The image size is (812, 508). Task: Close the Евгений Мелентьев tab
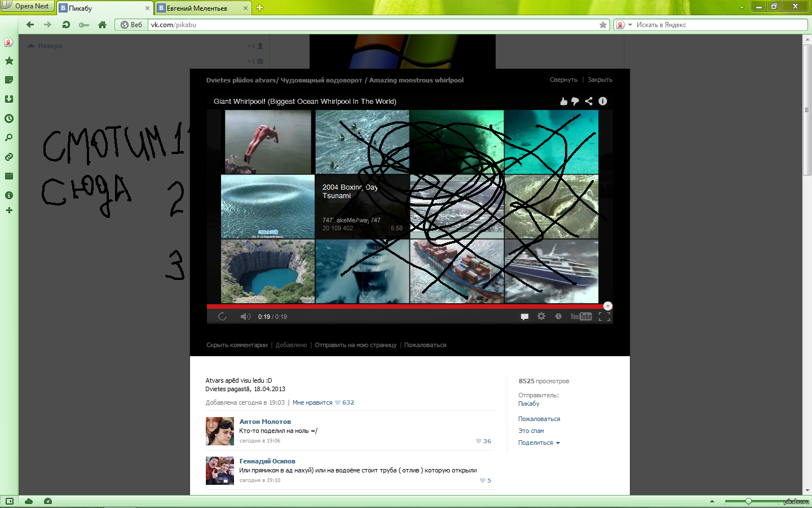[x=246, y=8]
